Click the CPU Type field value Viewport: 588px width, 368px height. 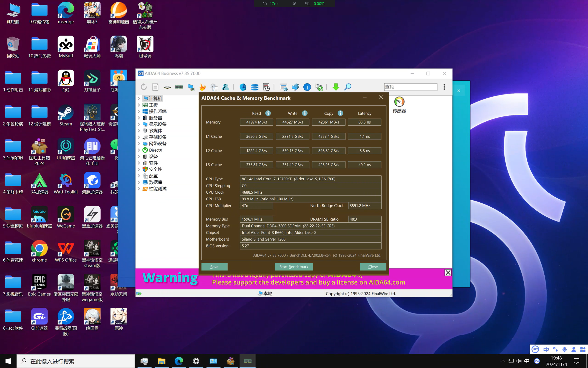click(x=311, y=179)
